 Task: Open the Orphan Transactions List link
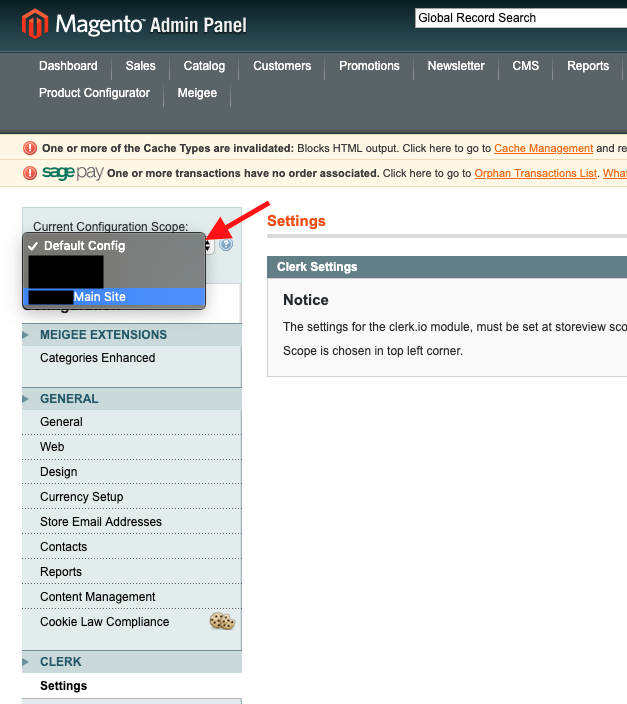(535, 173)
